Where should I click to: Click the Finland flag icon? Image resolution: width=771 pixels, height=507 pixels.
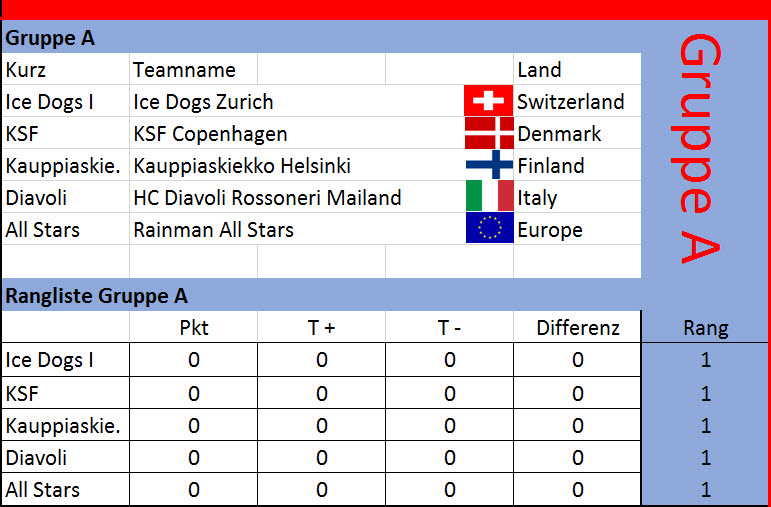coord(490,165)
